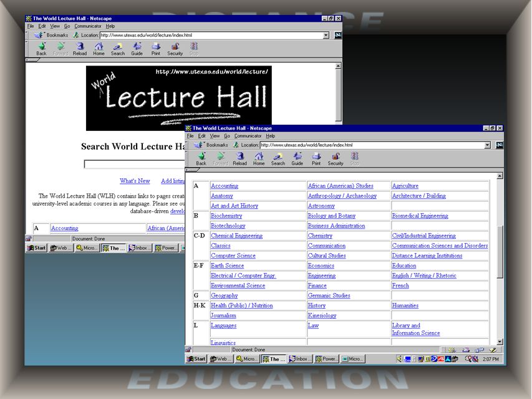The height and width of the screenshot is (399, 532).
Task: Open Web... taskbar button in front taskbar
Action: coord(221,358)
